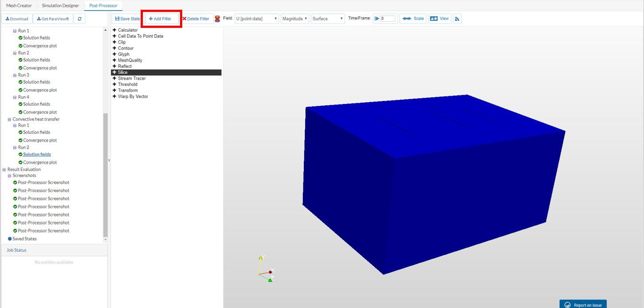
Task: Open Solution fields under Run 4
Action: [x=37, y=104]
